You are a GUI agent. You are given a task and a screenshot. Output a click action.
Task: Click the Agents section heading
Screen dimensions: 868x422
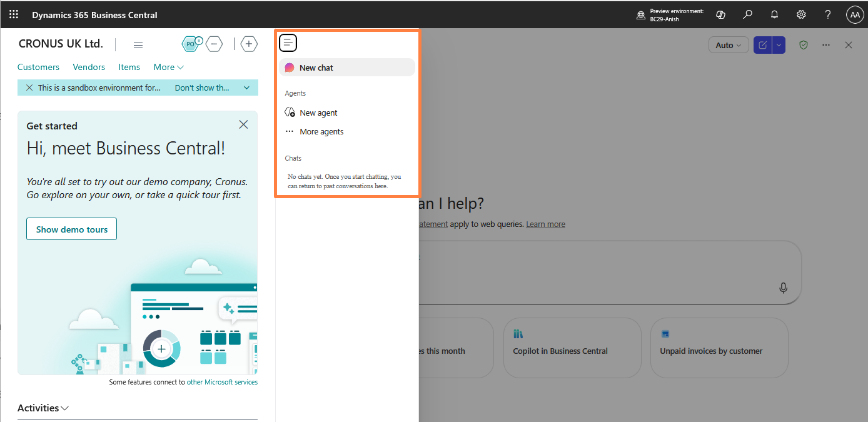pos(295,93)
